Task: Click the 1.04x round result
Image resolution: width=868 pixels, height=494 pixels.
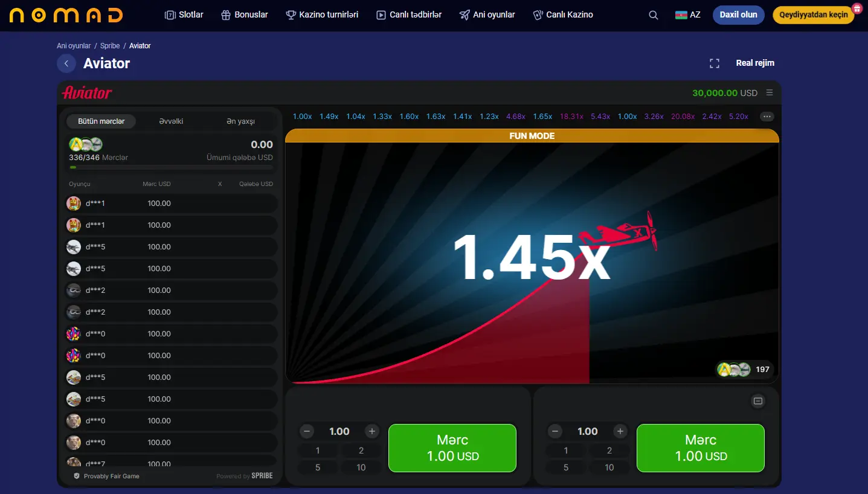Action: pos(356,117)
